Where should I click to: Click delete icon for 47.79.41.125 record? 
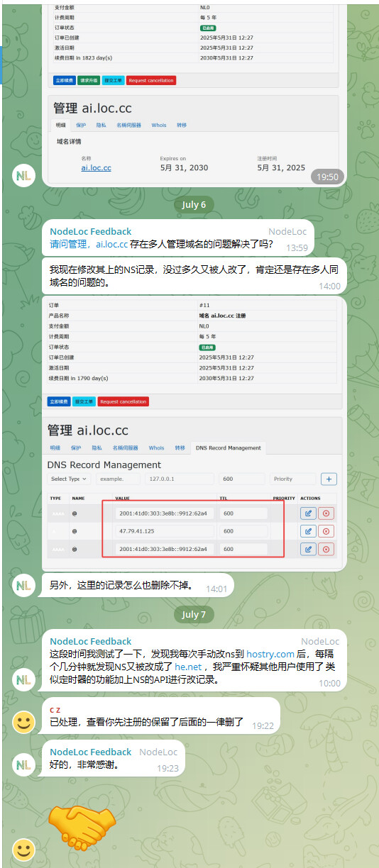click(x=326, y=530)
